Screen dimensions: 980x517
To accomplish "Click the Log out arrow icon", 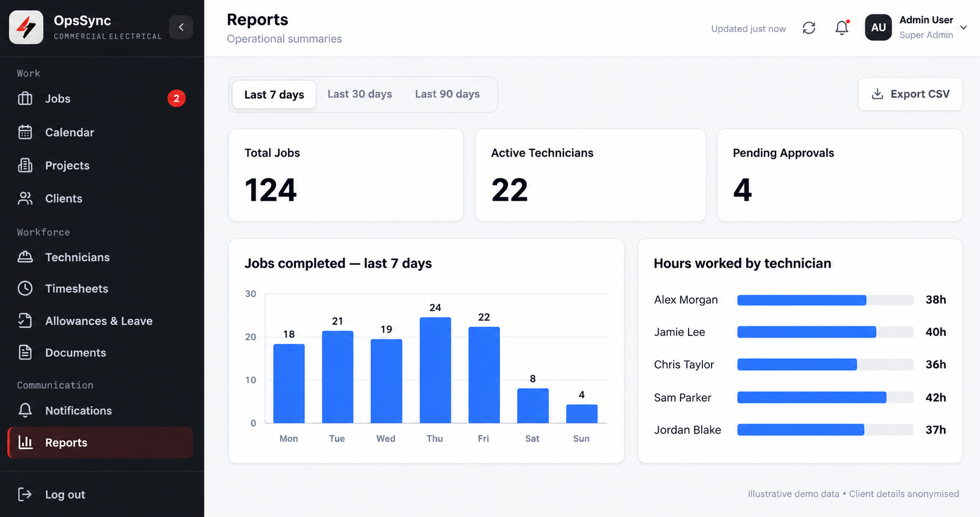I will coord(25,494).
